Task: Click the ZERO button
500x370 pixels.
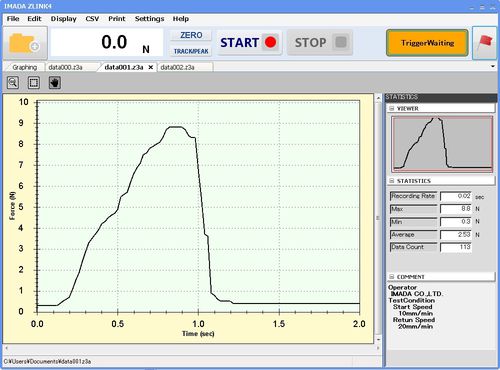Action: [191, 35]
